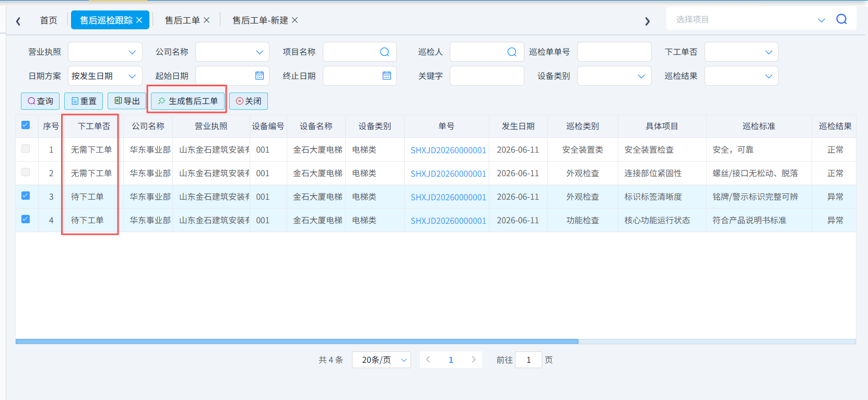Close the 售后工单-新建 tab
The width and height of the screenshot is (868, 400).
[x=295, y=20]
